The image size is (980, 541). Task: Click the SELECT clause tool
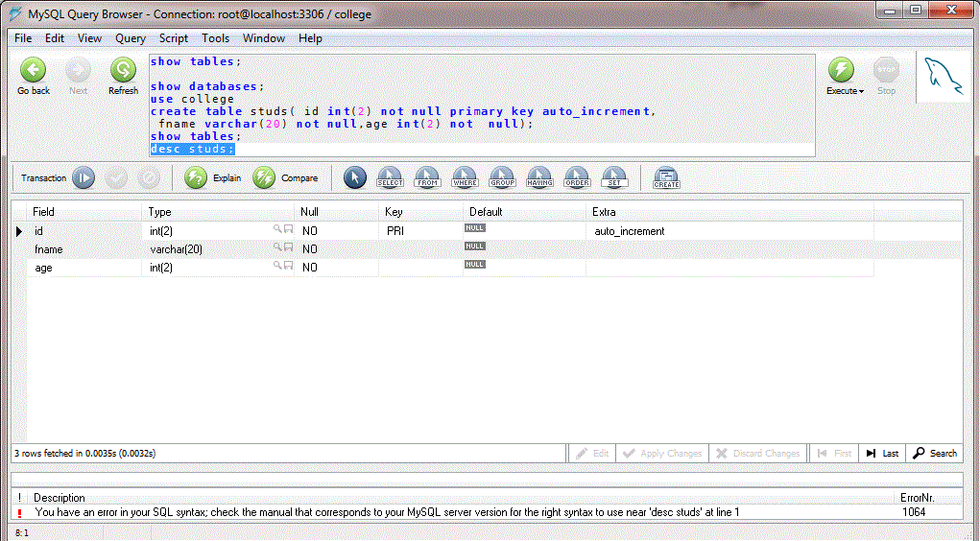pyautogui.click(x=390, y=178)
